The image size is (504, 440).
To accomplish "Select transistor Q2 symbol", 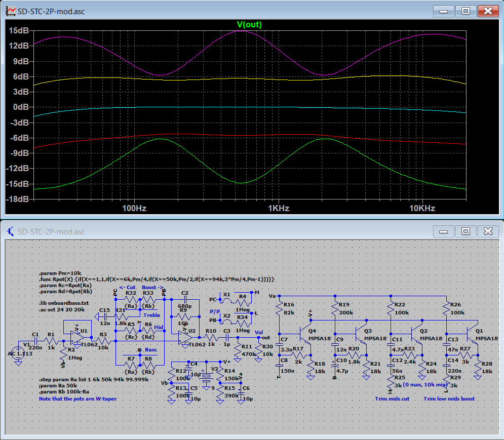I will pyautogui.click(x=417, y=334).
